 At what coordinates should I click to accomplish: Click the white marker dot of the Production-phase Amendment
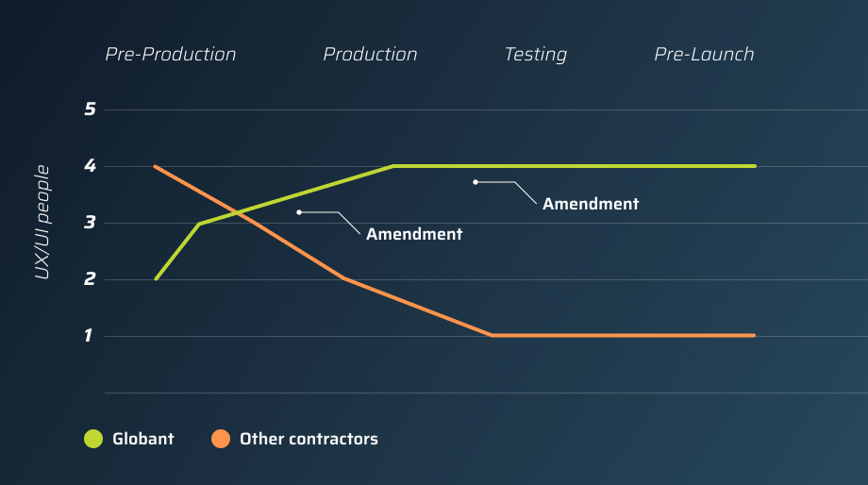[299, 212]
